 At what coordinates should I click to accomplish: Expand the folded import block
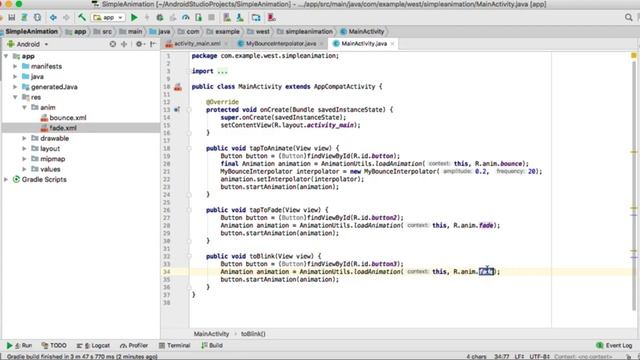(222, 71)
